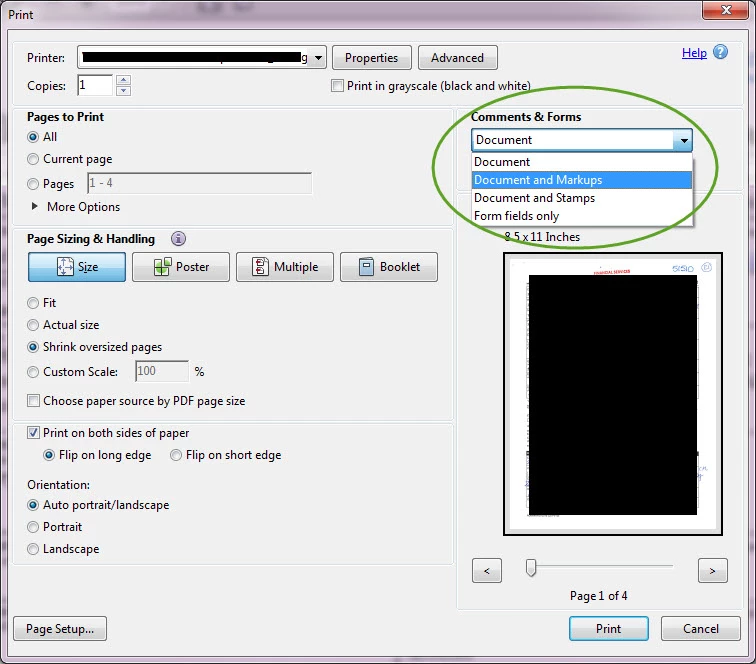Select the All pages radio button
The image size is (756, 664).
click(33, 137)
